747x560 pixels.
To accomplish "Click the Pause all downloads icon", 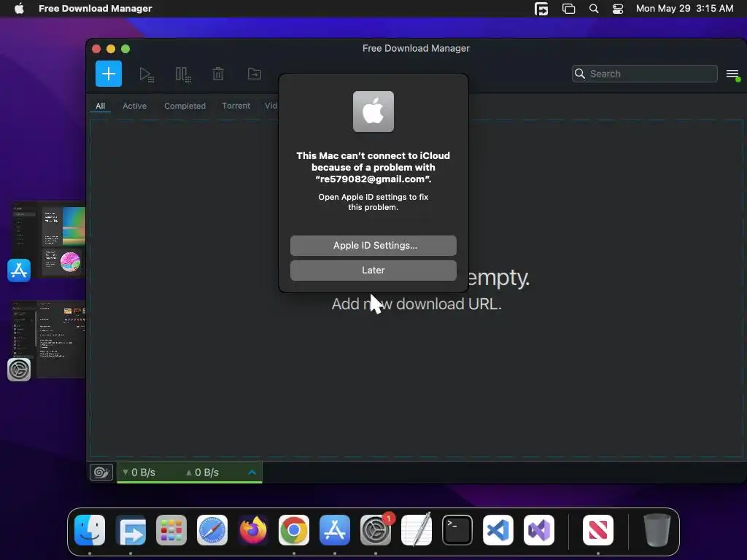I will point(183,75).
